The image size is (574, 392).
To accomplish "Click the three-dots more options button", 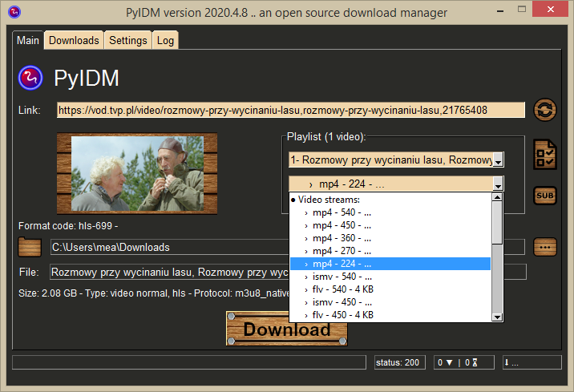I will tap(544, 247).
